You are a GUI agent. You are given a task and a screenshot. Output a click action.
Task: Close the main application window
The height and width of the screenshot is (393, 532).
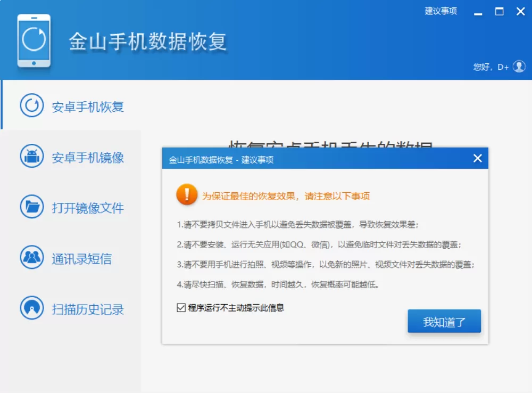click(x=520, y=12)
